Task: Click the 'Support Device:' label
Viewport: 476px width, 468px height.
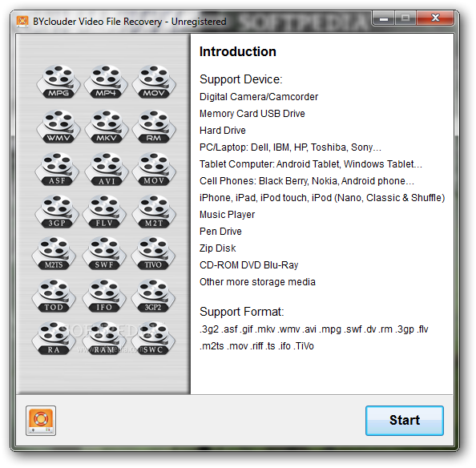Action: (x=240, y=79)
